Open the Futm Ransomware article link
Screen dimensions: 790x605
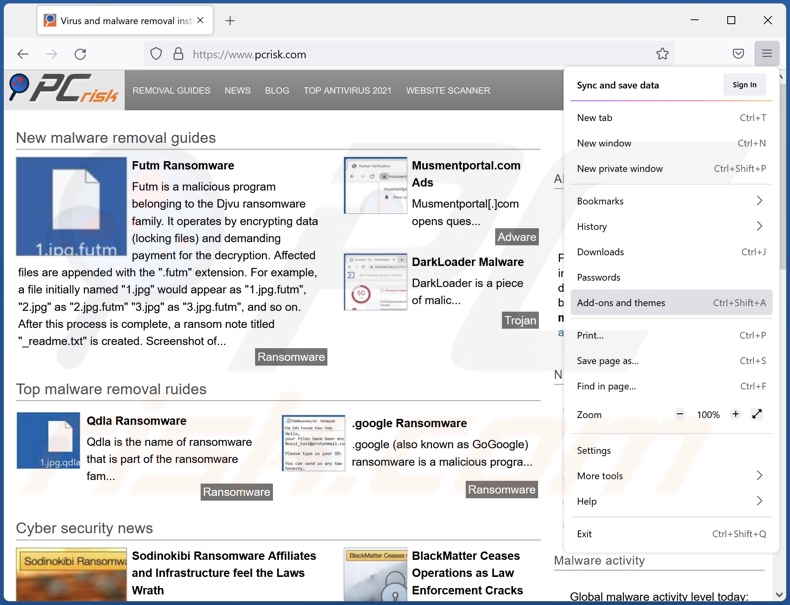(183, 166)
